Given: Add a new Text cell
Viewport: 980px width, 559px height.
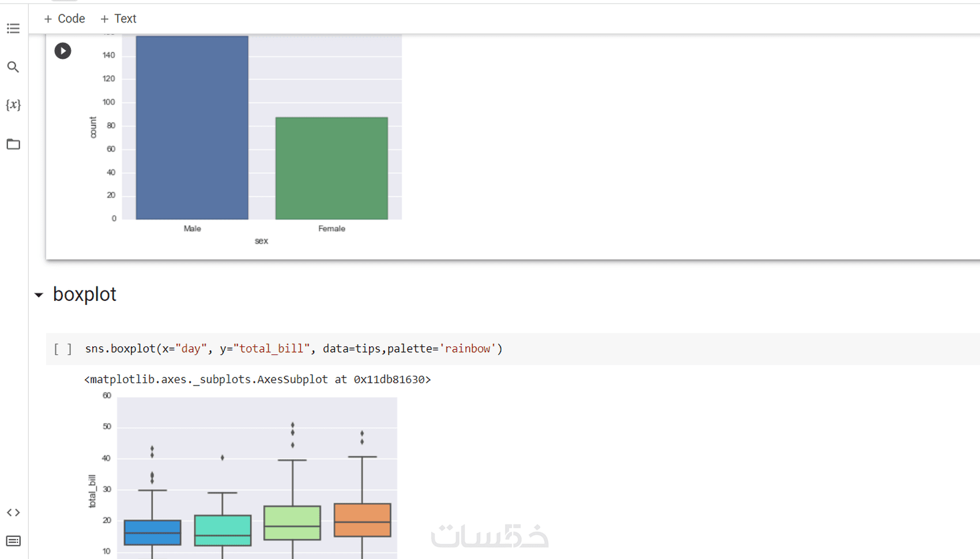Looking at the screenshot, I should (119, 19).
